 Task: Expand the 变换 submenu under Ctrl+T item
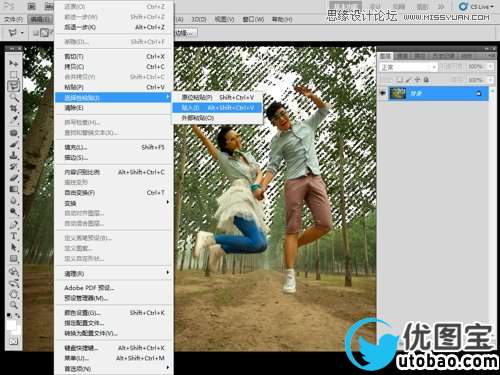[114, 203]
